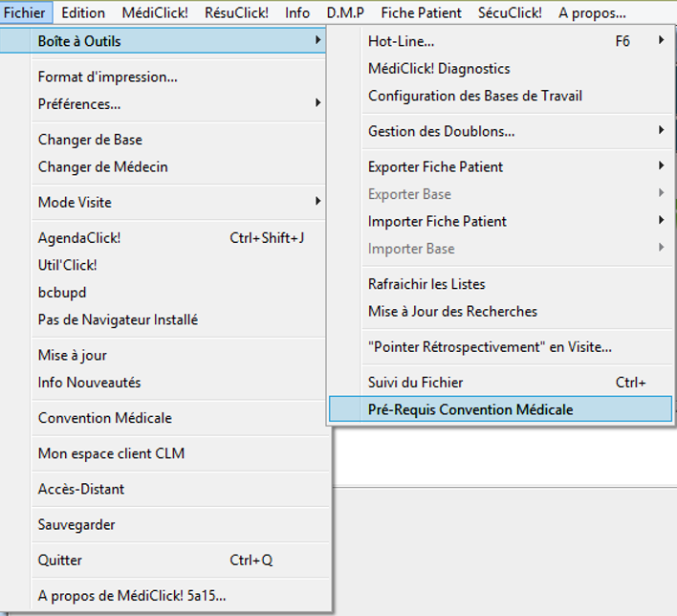
Task: Open the Exporter Fiche Patient submenu
Action: 517,166
